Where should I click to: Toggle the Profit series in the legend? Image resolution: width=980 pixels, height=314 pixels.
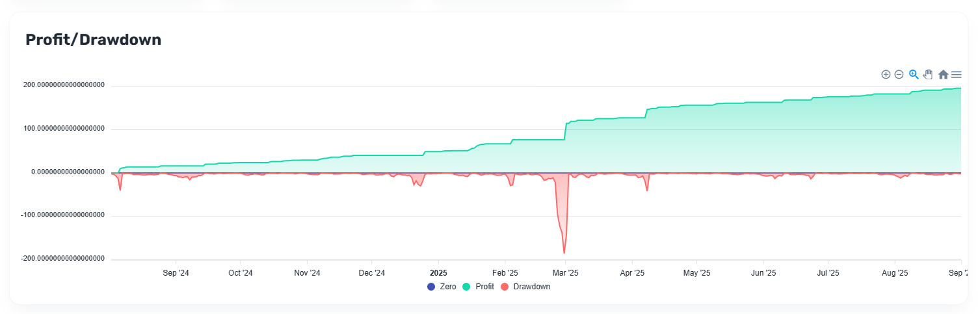tap(484, 287)
